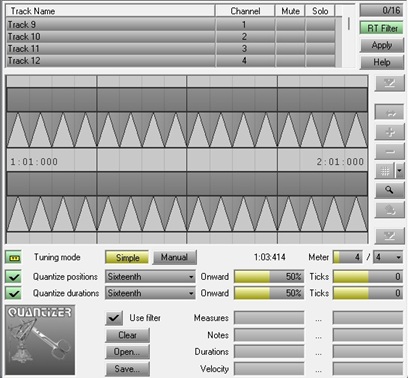Click the Save... filter button

(127, 369)
